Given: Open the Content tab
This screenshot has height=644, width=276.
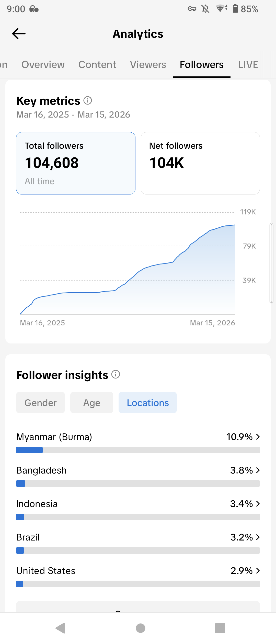Looking at the screenshot, I should point(97,65).
